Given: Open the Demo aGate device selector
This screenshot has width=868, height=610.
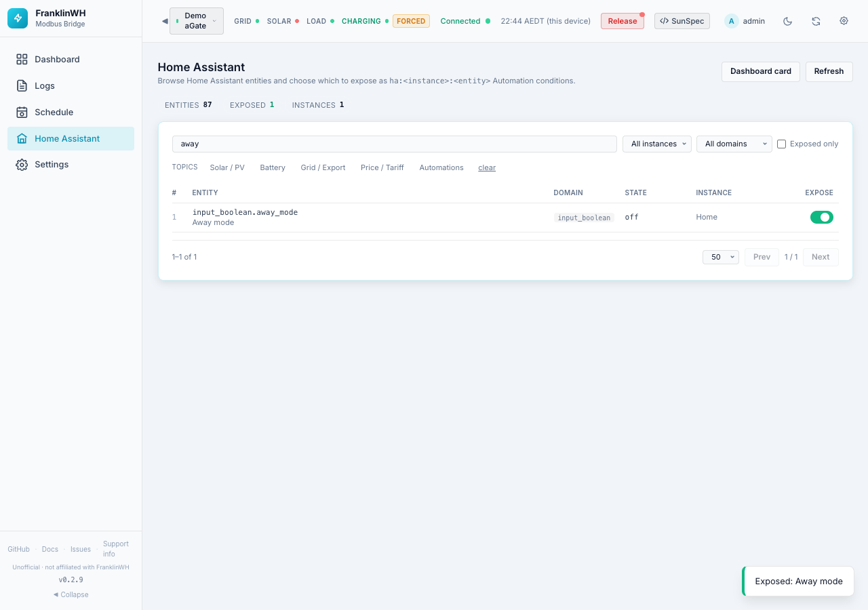Looking at the screenshot, I should tap(196, 21).
